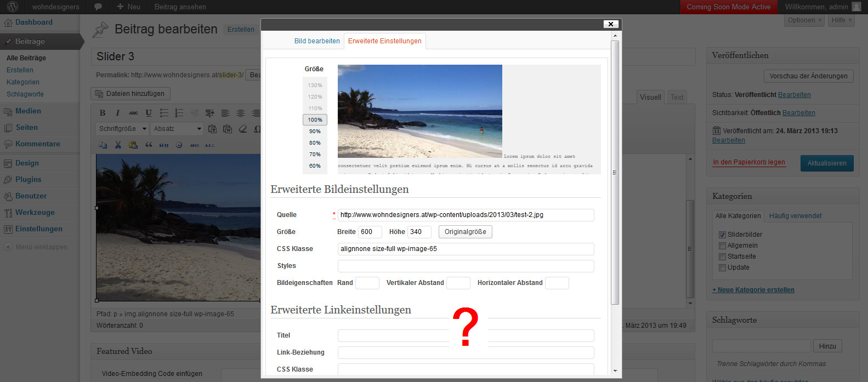Click the ABBR abbreviation icon
Screen dimensions: 868x382
click(195, 145)
